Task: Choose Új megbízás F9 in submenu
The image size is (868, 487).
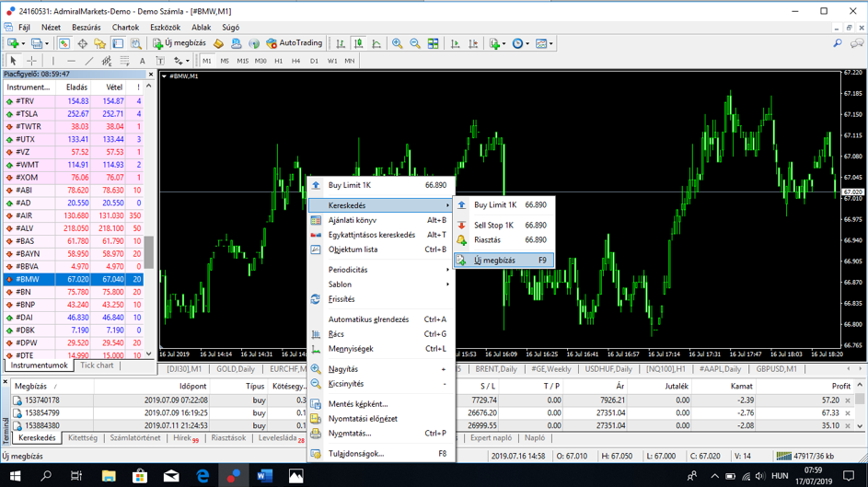Action: point(503,261)
